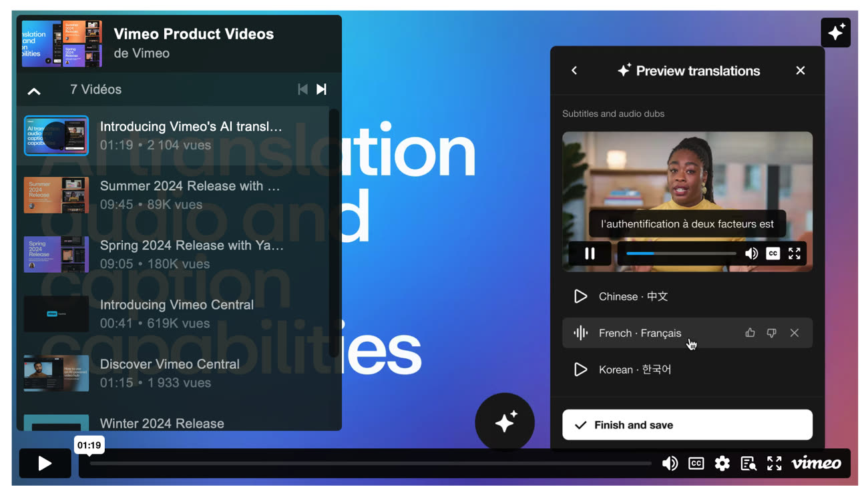Collapse the 7 Vidéos playlist chevron
Viewport: 868px width, 495px height.
click(34, 90)
